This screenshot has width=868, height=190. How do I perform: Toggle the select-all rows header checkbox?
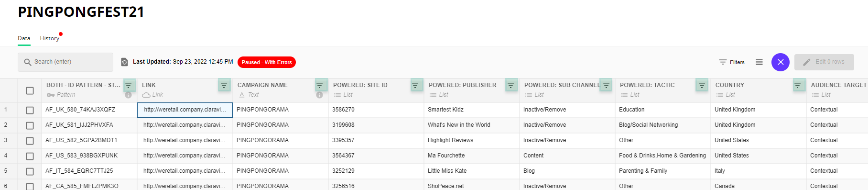click(30, 90)
